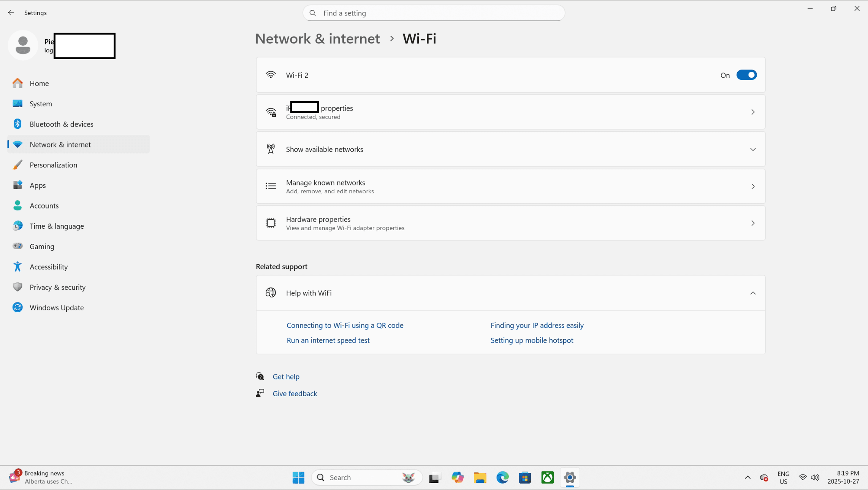This screenshot has height=490, width=868.
Task: Open Run an internet speed test link
Action: [x=328, y=340]
